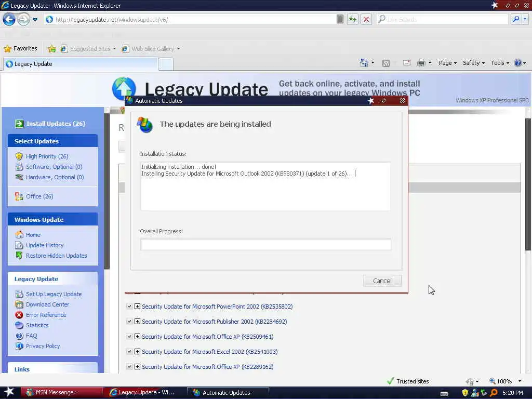Click the FAQ question mark icon
The height and width of the screenshot is (399, 532).
pos(19,336)
